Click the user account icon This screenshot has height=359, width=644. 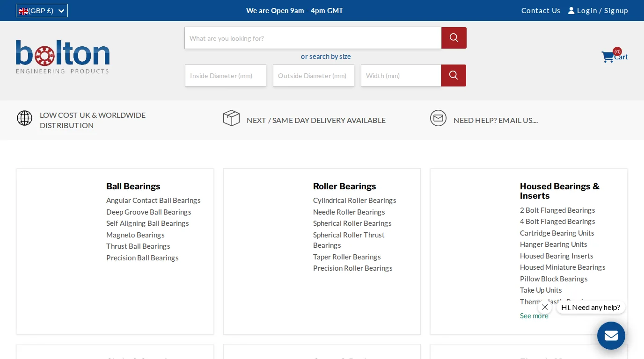coord(571,10)
